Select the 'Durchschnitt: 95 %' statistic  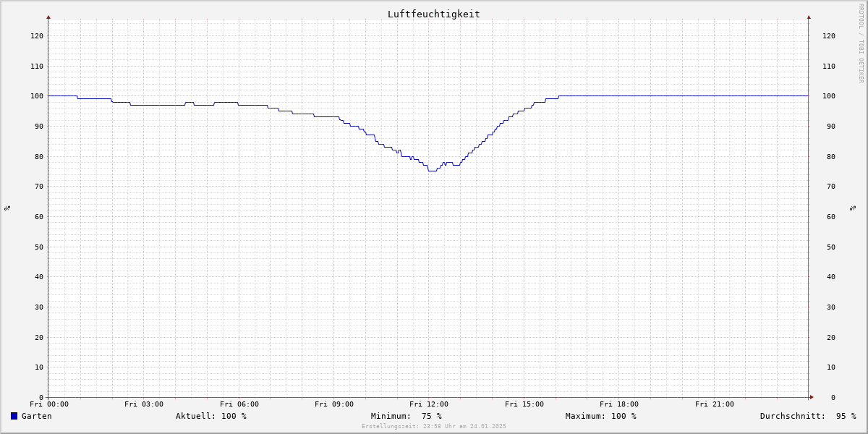coord(808,416)
